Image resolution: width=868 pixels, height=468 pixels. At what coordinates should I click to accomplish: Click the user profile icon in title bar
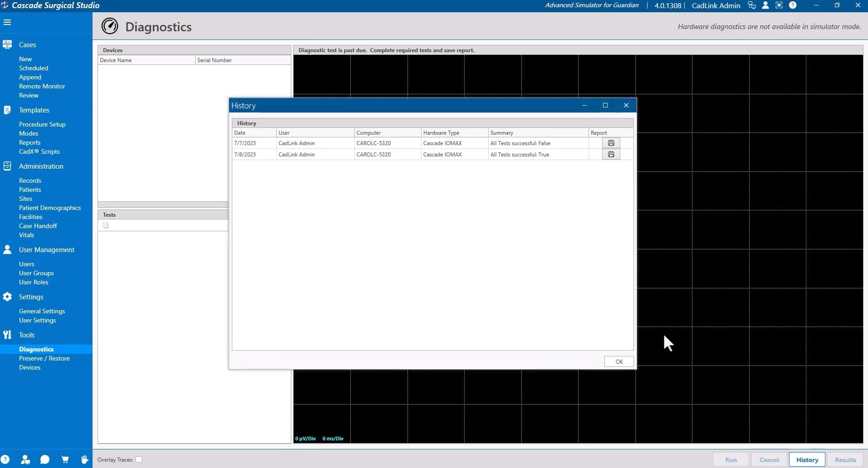765,5
